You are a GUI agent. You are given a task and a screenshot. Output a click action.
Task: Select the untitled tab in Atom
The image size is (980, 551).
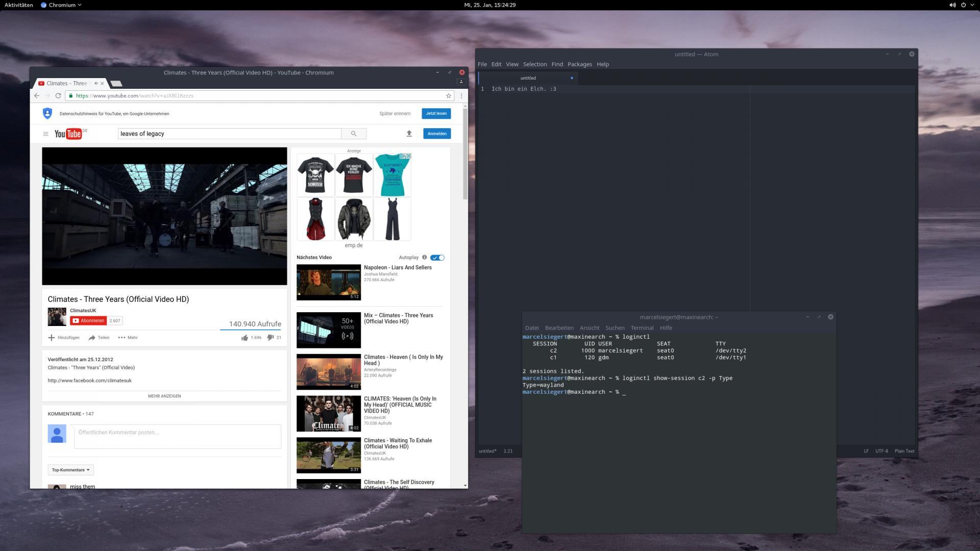[528, 78]
